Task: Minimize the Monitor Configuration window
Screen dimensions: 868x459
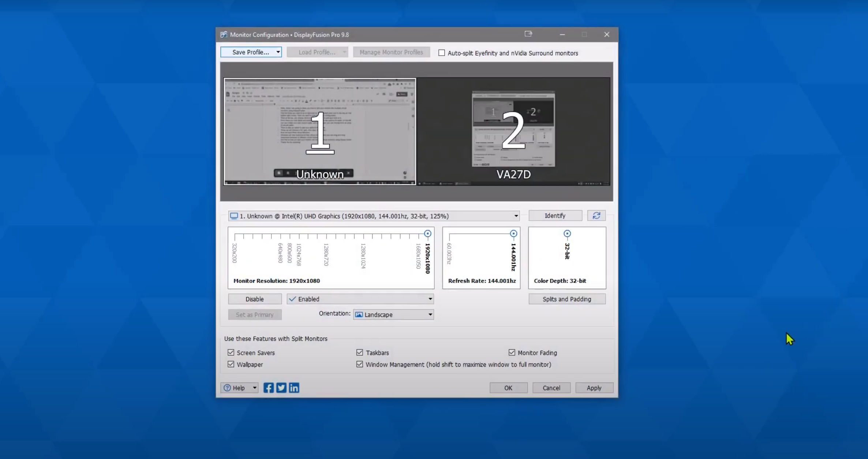Action: 562,34
